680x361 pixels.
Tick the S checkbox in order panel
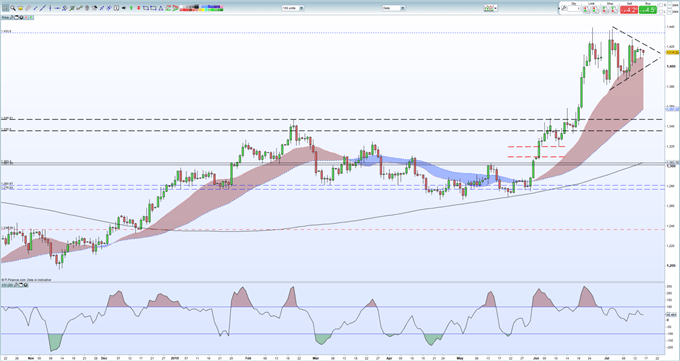pyautogui.click(x=661, y=5)
